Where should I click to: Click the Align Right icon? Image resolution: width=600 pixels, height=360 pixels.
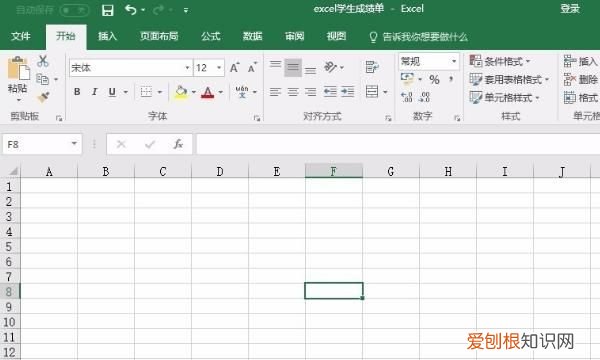(310, 92)
